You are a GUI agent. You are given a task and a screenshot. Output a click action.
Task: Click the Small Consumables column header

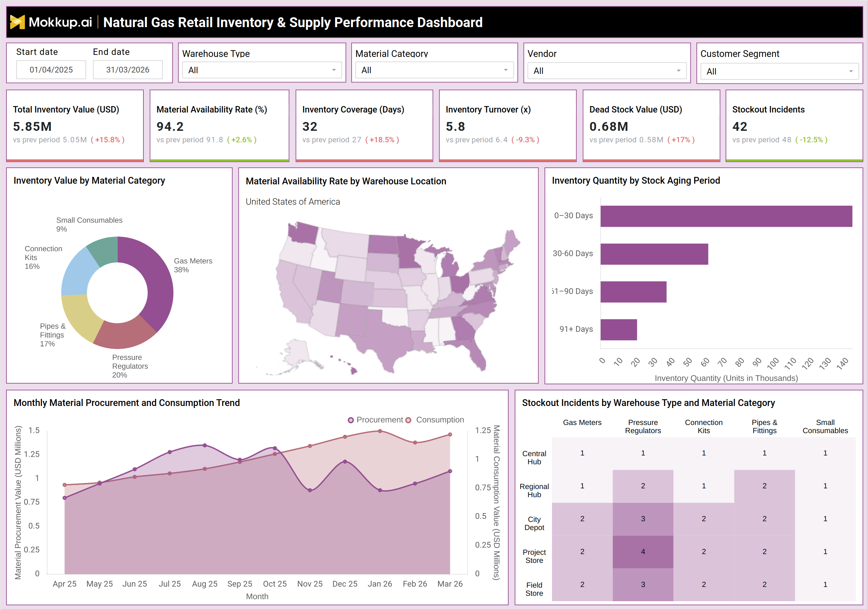coord(825,427)
